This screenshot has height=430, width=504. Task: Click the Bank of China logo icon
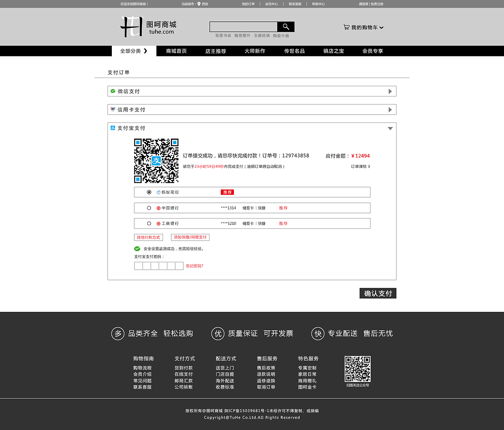coord(158,208)
